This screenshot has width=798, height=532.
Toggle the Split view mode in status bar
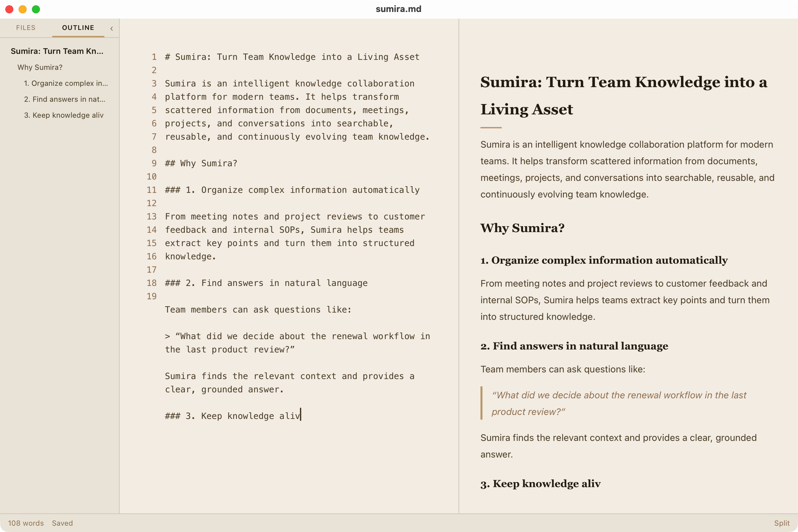click(x=782, y=523)
